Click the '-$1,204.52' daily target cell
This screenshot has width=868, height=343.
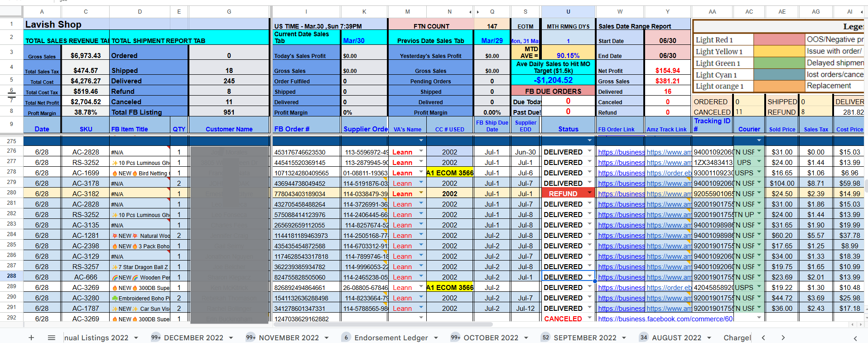point(553,80)
